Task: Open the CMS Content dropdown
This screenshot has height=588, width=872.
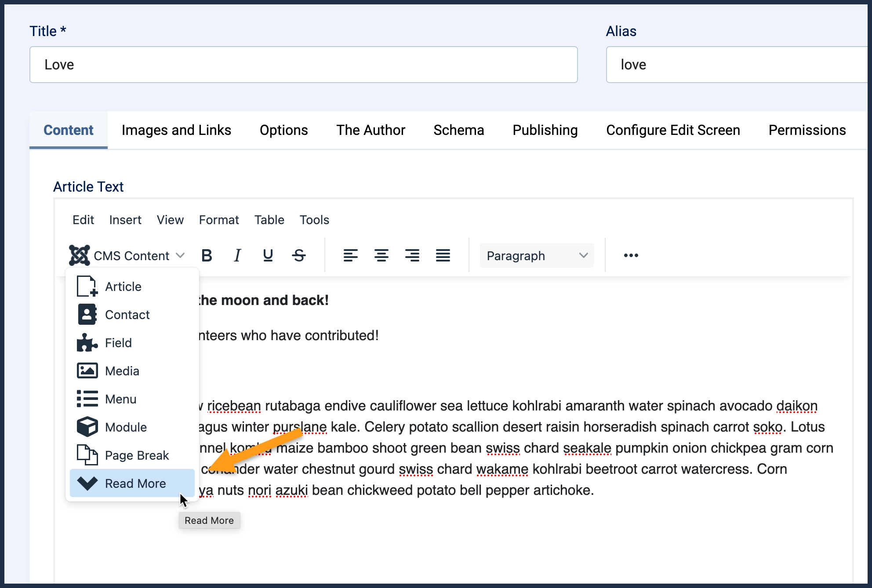Action: [x=127, y=255]
